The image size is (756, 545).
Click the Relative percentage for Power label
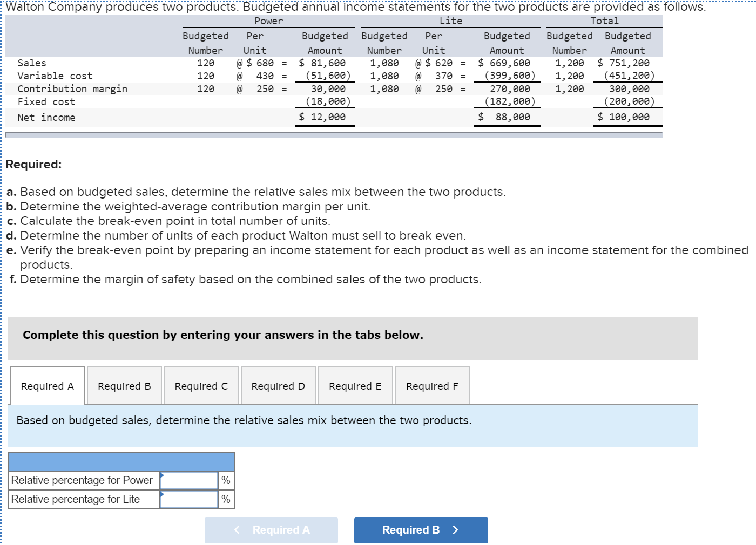coord(82,480)
